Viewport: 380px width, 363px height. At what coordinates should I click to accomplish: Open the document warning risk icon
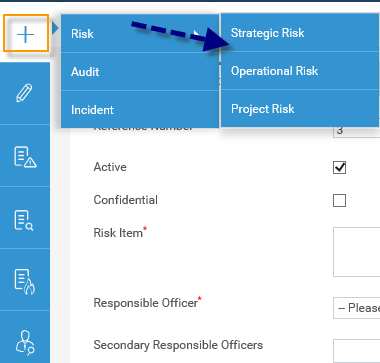coord(25,156)
